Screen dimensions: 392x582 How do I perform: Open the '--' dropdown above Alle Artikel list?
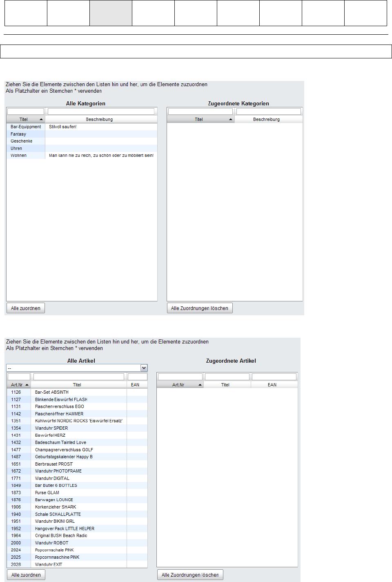pos(77,368)
